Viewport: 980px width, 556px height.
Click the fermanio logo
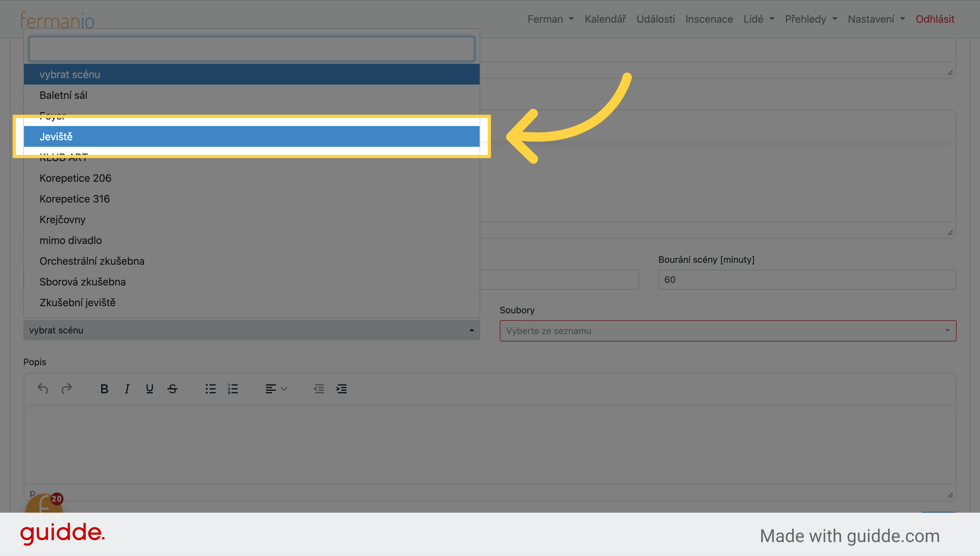(x=57, y=20)
